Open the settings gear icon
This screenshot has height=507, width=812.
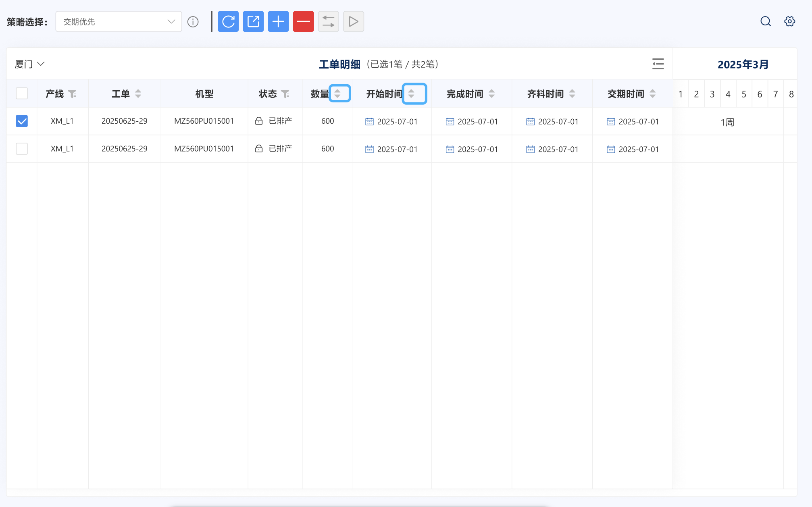tap(789, 21)
